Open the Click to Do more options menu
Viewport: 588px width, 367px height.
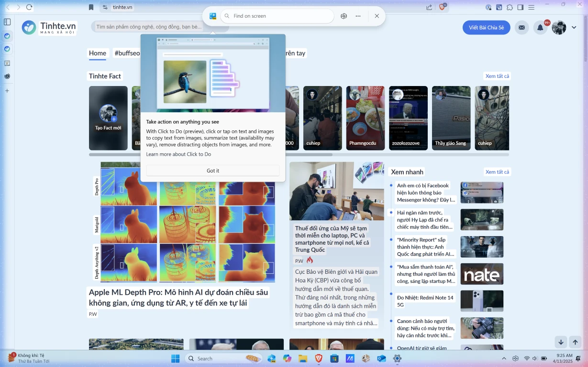coord(358,16)
